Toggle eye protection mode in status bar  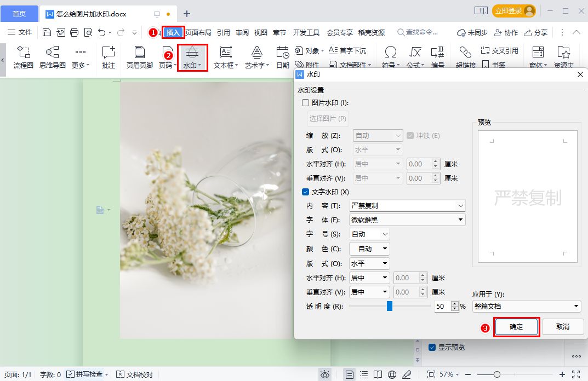click(x=325, y=374)
